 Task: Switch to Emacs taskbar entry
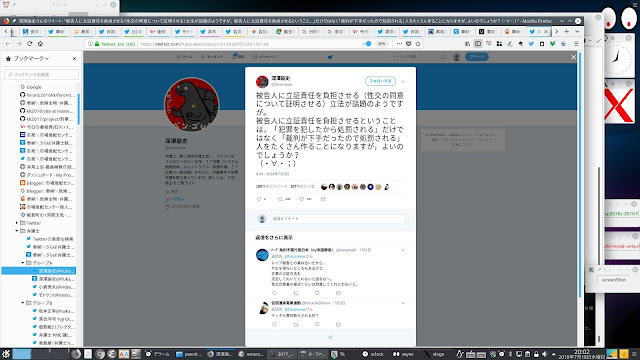point(251,354)
